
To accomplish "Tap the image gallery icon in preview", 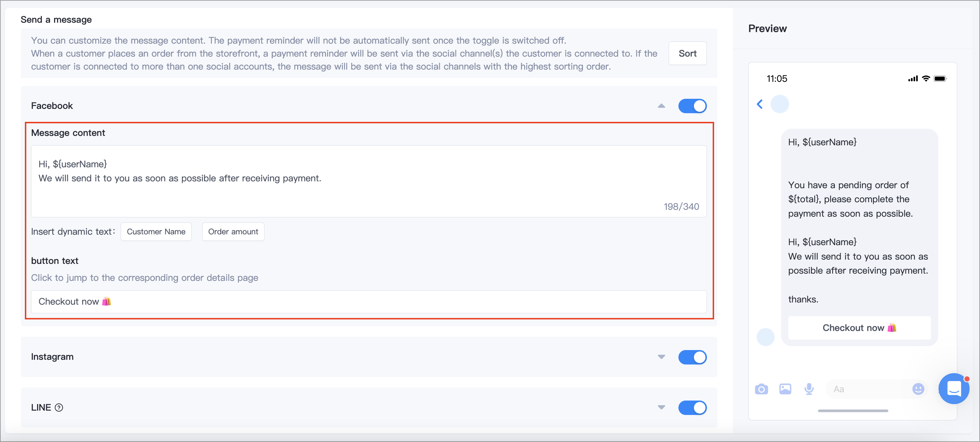I will (x=785, y=389).
